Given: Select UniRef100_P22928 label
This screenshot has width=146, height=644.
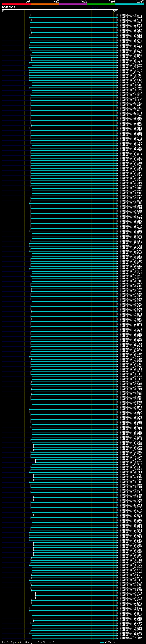Looking at the screenshot, I should (131, 464).
